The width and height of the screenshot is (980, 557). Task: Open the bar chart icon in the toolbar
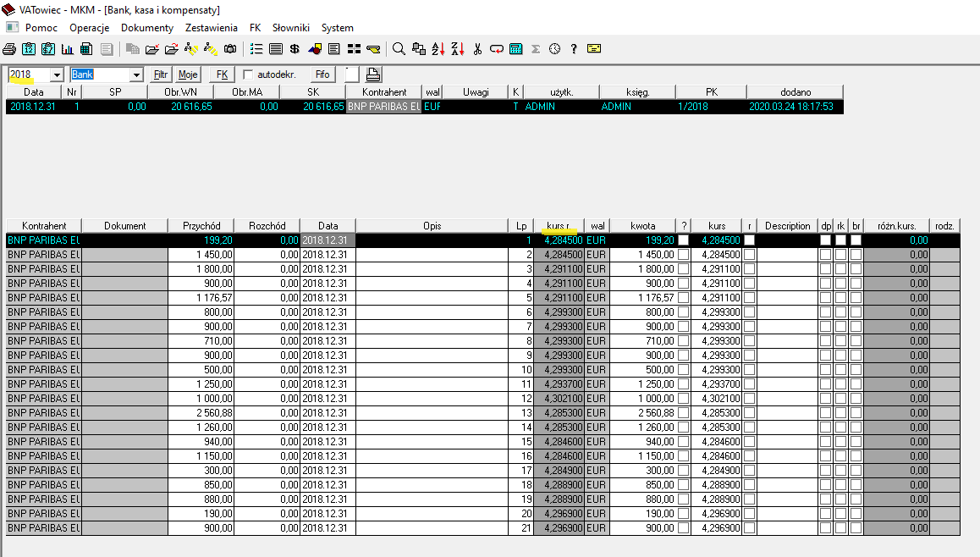tap(67, 49)
